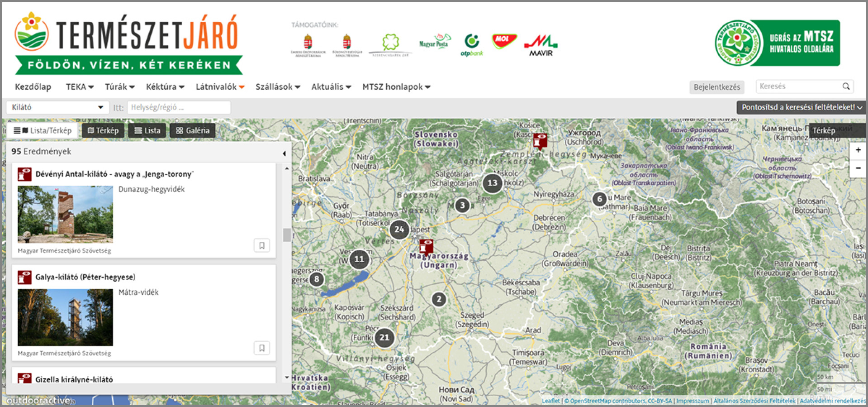The image size is (868, 407).
Task: Click the Galya-kilátó lookout category icon
Action: [24, 277]
